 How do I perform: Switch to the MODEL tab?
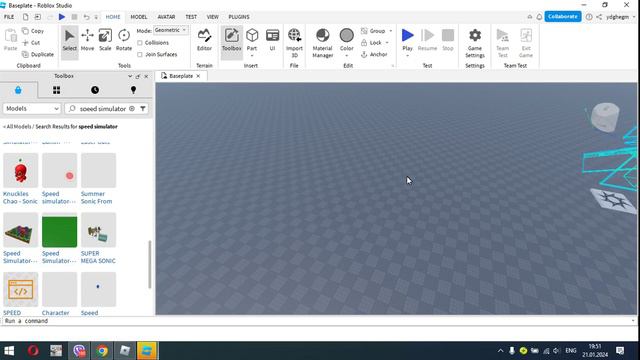coord(139,17)
